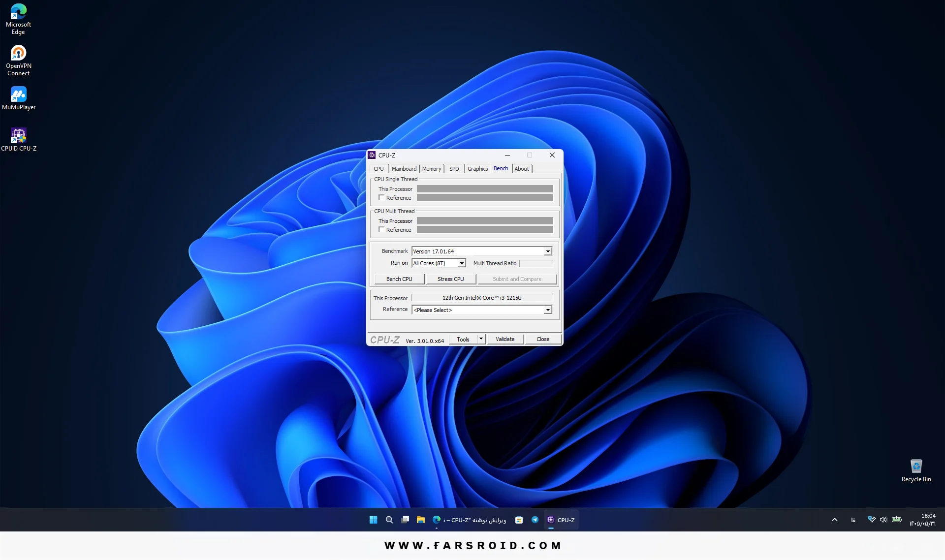Expand the Reference processor Please Select dropdown
This screenshot has width=945, height=560.
(x=548, y=310)
